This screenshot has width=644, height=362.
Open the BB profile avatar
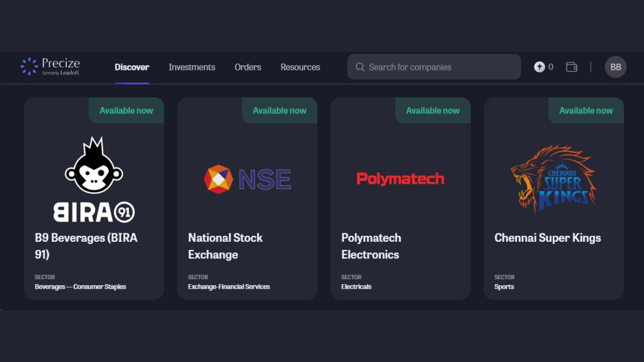615,67
